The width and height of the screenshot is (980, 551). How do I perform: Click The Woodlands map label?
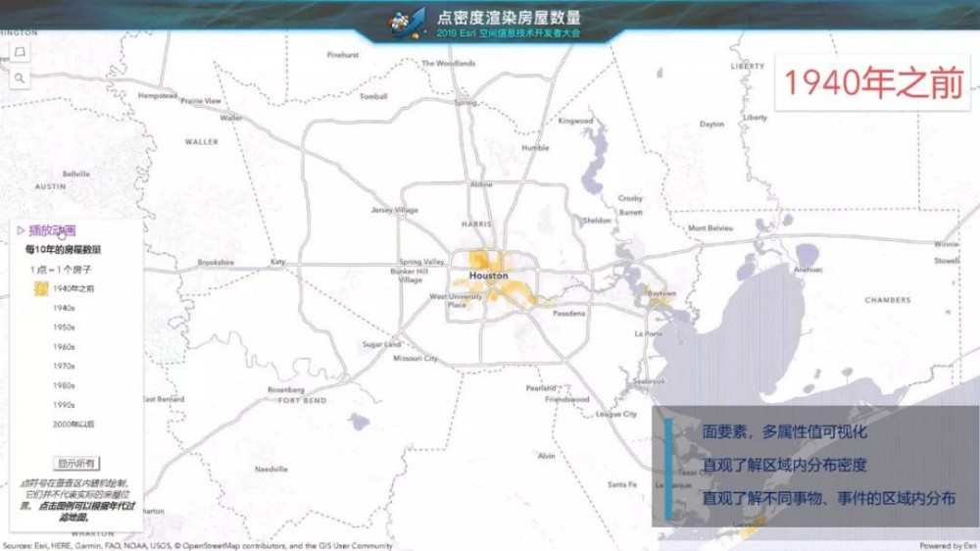coord(448,63)
